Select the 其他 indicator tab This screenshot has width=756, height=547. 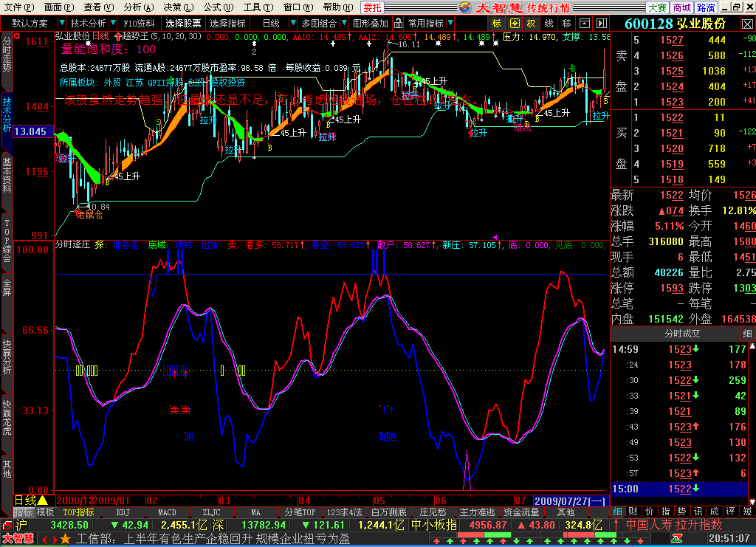(566, 512)
